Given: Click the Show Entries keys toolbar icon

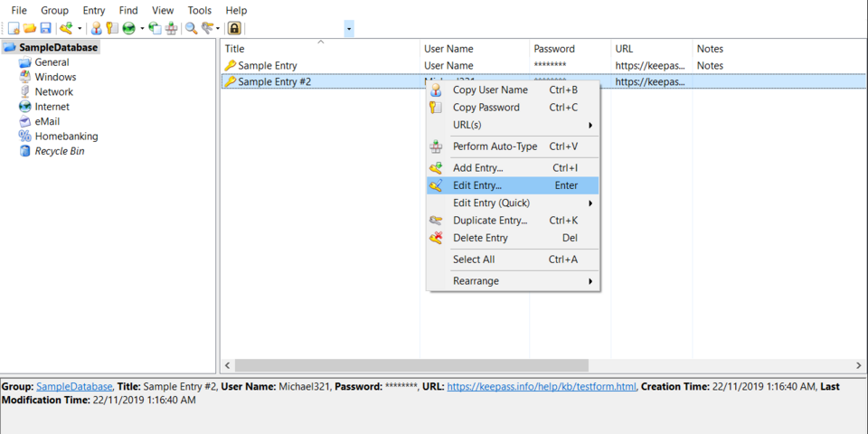Looking at the screenshot, I should (x=208, y=28).
